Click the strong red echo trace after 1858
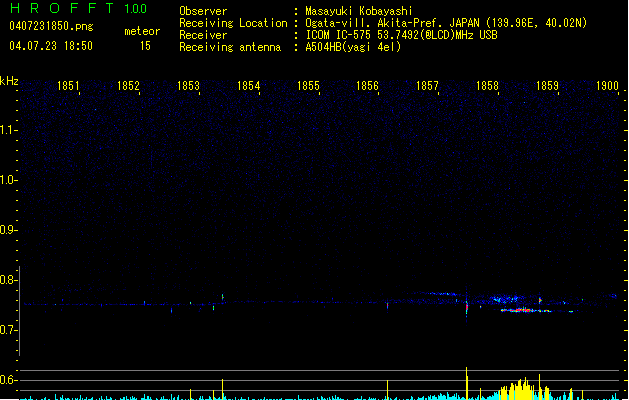629x400 pixels. point(526,310)
